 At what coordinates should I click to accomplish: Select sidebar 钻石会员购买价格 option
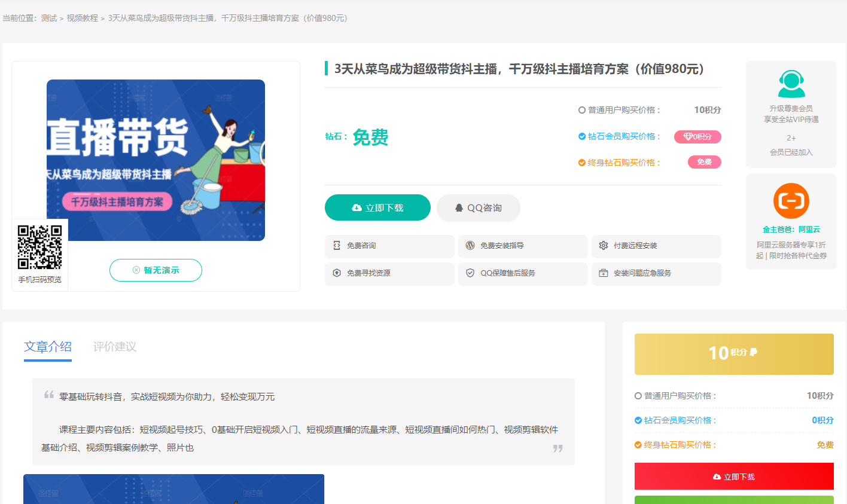click(638, 420)
